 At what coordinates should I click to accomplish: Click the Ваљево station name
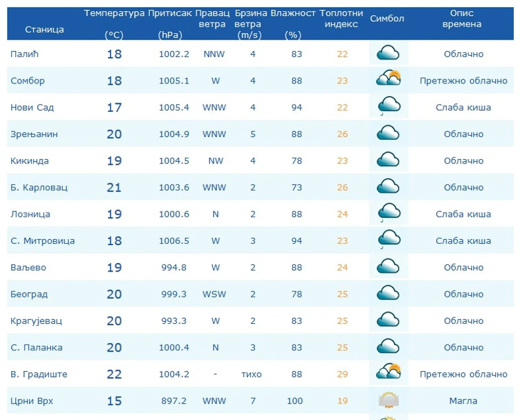tap(28, 267)
